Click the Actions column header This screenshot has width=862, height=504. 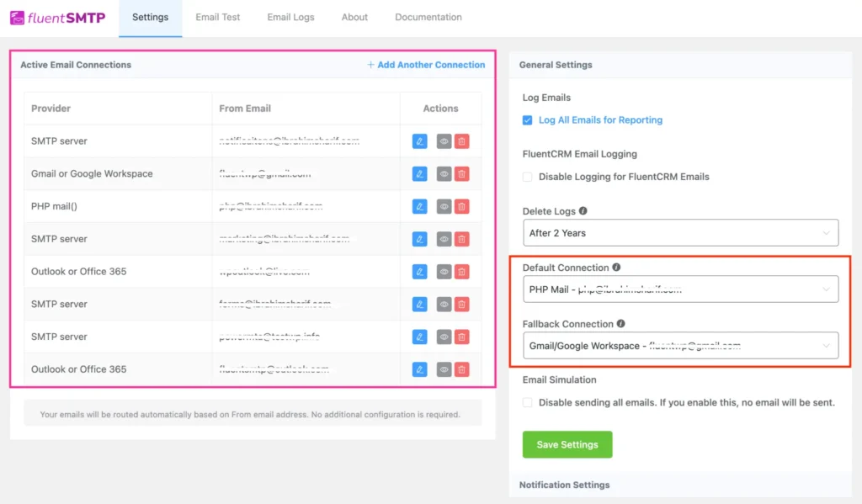(x=440, y=109)
